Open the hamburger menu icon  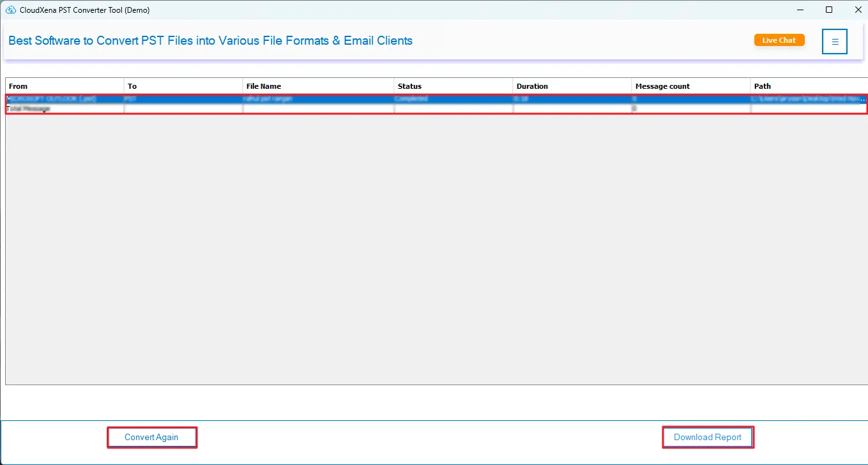834,42
